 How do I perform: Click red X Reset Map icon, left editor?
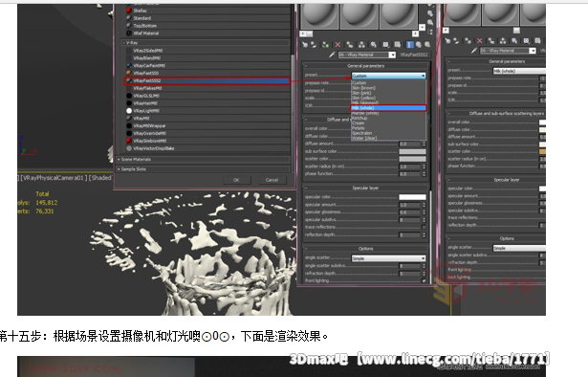pyautogui.click(x=338, y=45)
